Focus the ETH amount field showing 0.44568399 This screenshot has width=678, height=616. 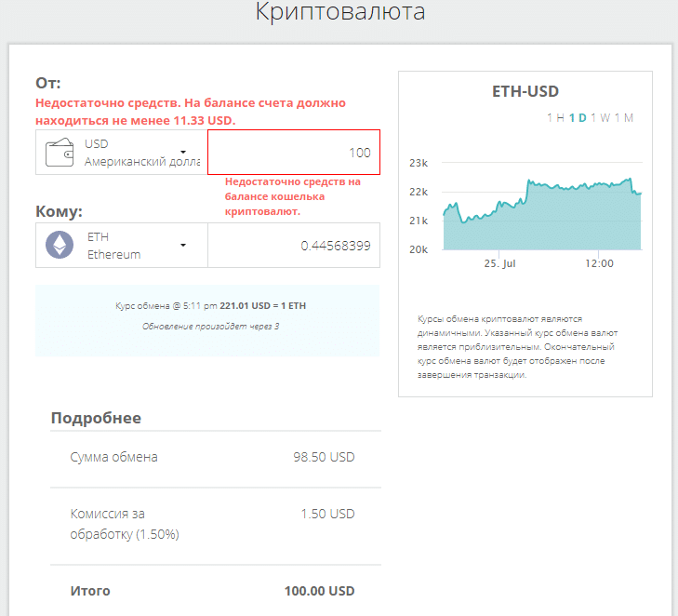click(x=293, y=246)
